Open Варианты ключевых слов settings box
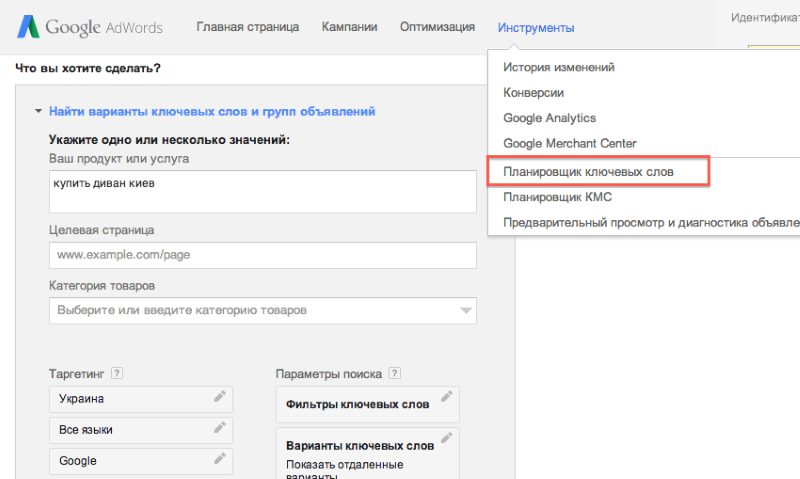 [x=367, y=453]
